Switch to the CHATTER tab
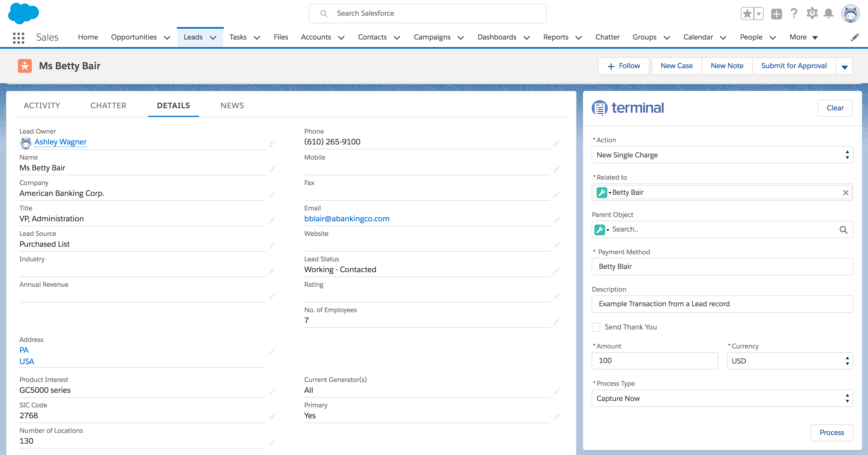 pos(108,106)
